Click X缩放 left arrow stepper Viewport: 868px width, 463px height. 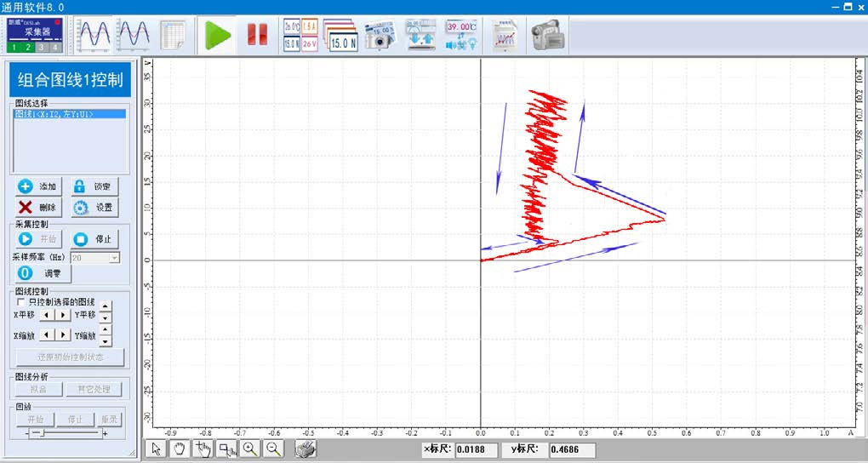[x=48, y=335]
